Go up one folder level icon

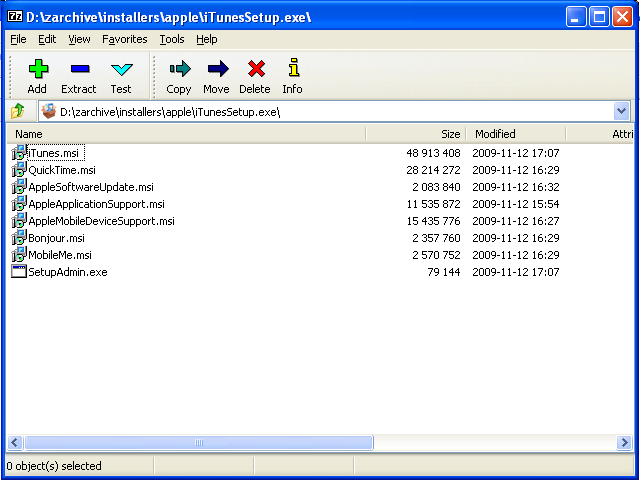point(18,111)
